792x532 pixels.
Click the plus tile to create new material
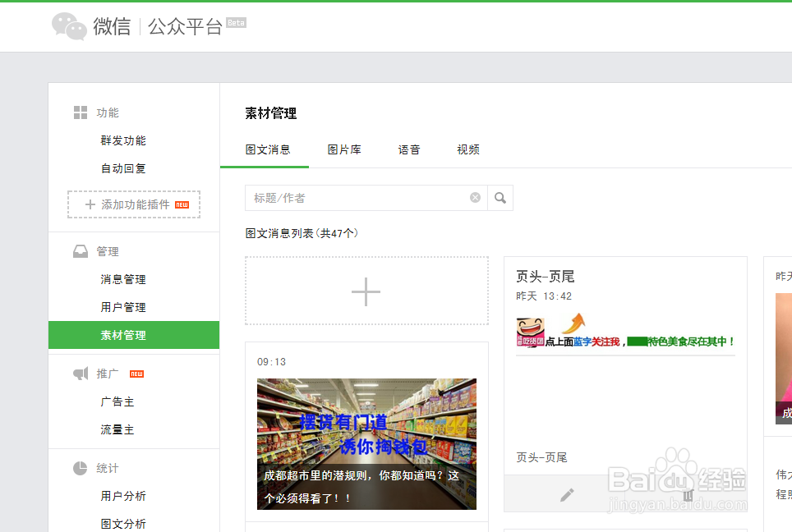point(366,291)
